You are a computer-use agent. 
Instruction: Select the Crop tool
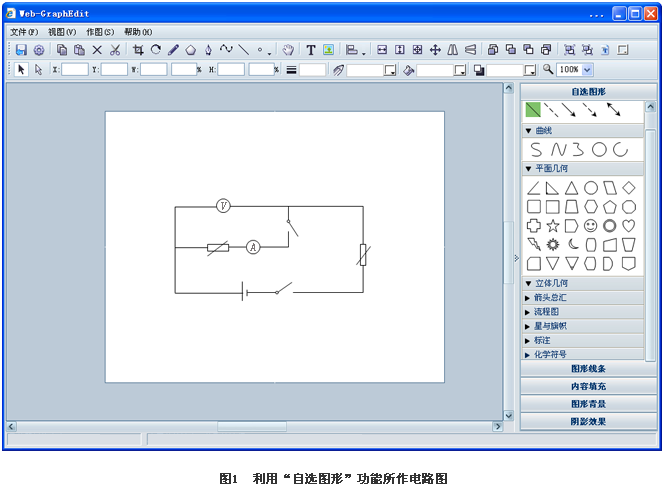138,50
